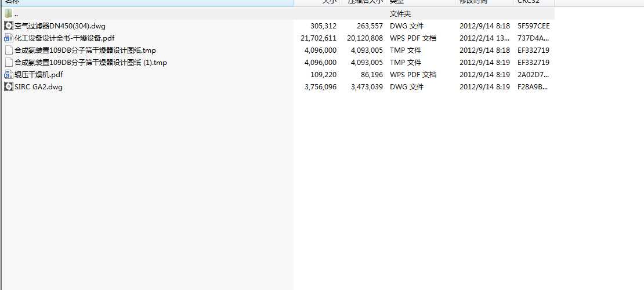This screenshot has width=644, height=290.
Task: Click compressed size 86,196
Action: 372,75
